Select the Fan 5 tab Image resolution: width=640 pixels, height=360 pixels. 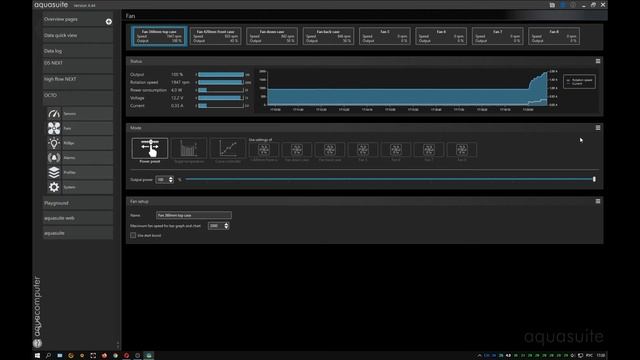click(x=384, y=36)
